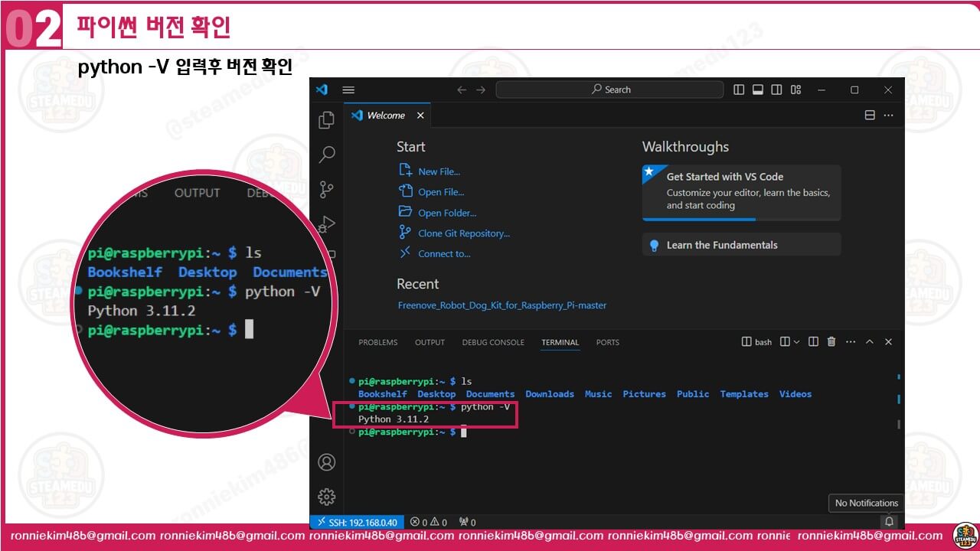Click the Open Folder icon
980x551 pixels.
405,212
